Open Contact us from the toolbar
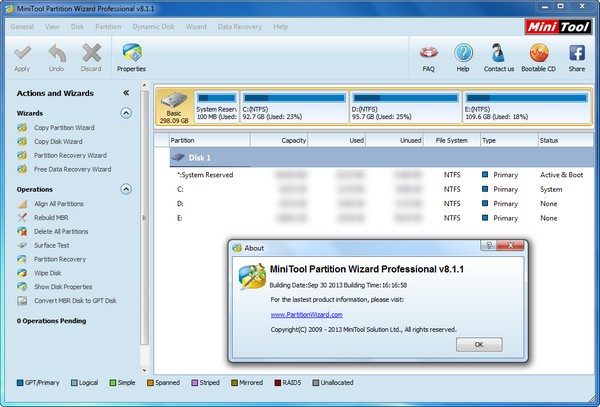This screenshot has height=407, width=600. tap(499, 58)
